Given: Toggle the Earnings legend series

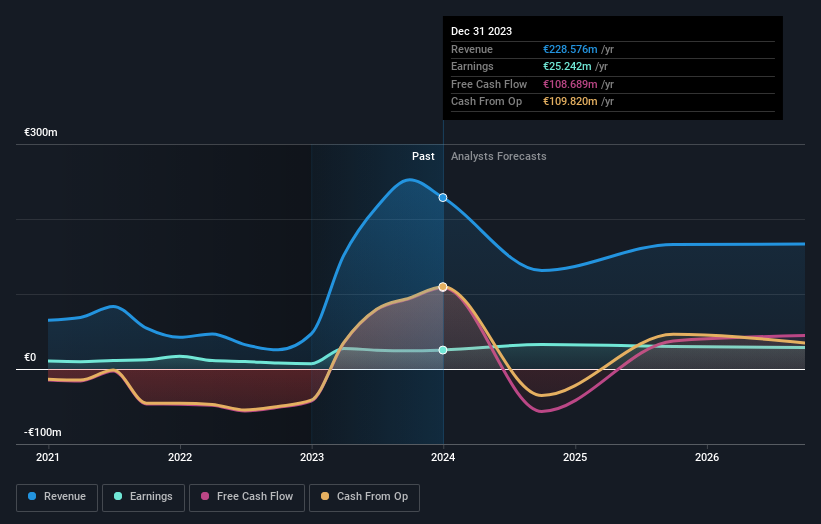Looking at the screenshot, I should pos(143,497).
